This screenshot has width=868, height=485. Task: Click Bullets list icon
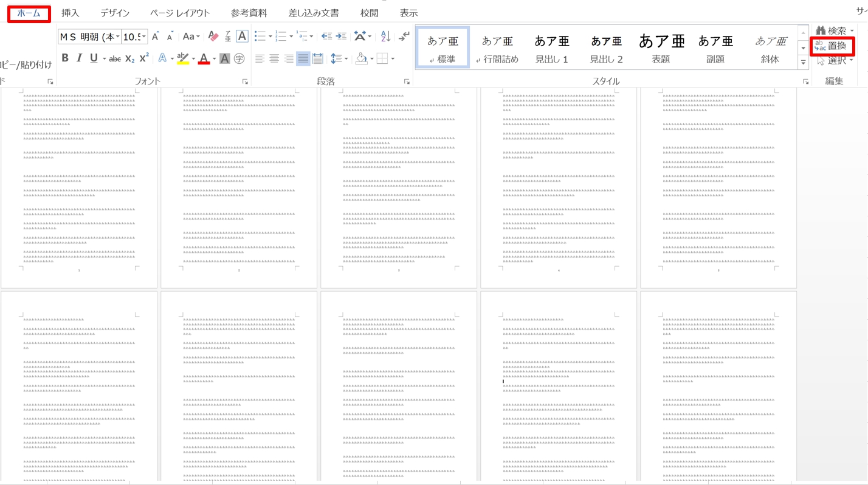(260, 36)
